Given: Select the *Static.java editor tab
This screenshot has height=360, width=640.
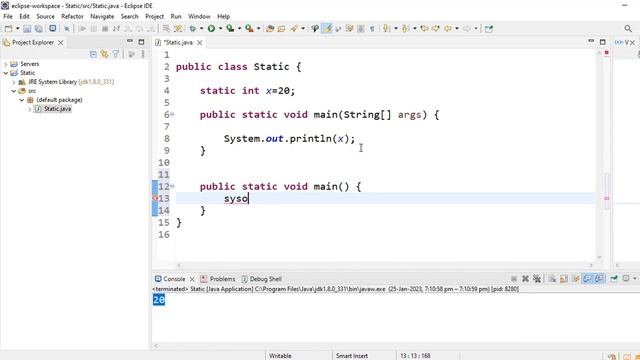Looking at the screenshot, I should tap(178, 42).
